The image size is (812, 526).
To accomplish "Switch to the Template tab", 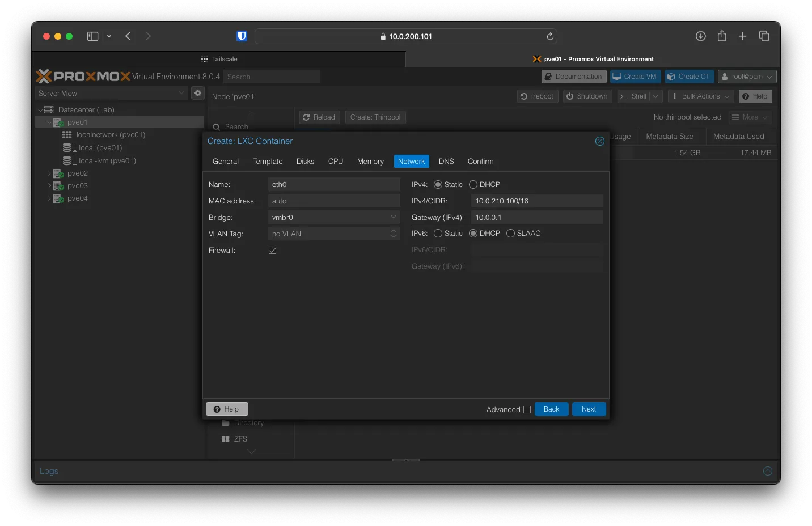I will [x=268, y=162].
